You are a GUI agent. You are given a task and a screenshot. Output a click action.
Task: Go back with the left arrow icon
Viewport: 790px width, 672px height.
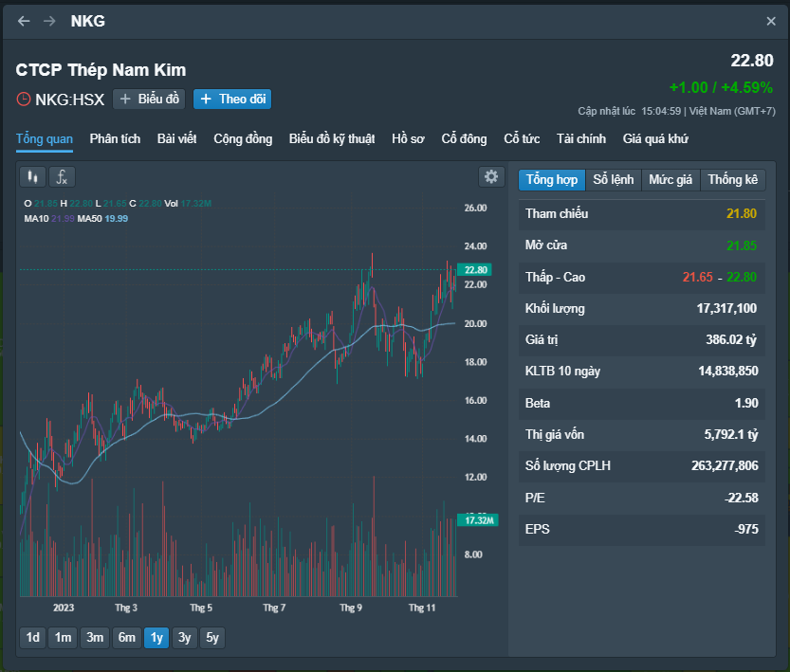[x=24, y=21]
